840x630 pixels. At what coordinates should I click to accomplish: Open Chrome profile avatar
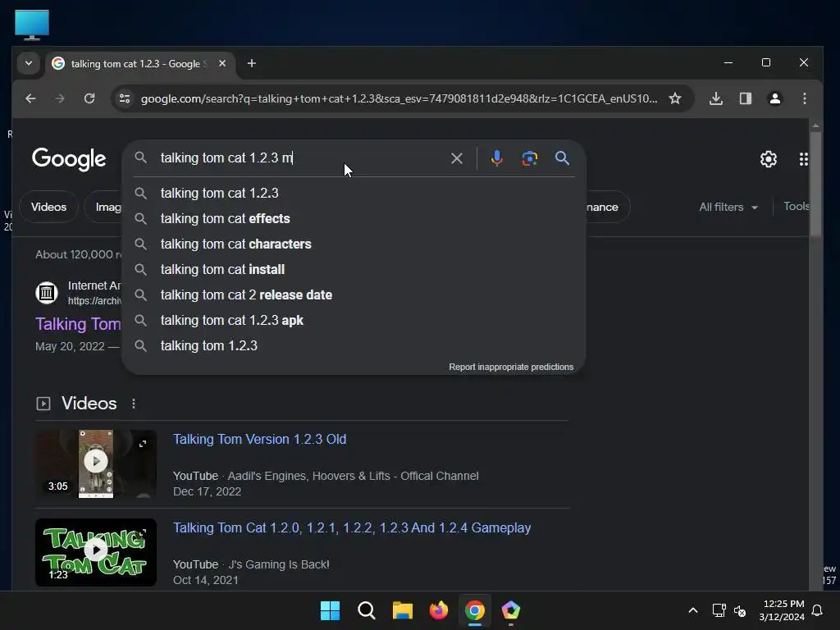tap(774, 98)
